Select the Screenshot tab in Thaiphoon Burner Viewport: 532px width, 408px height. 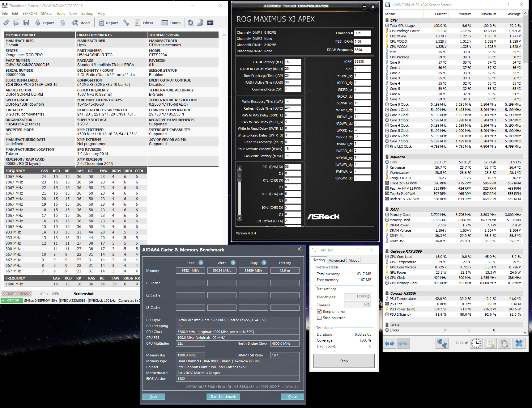[84, 294]
